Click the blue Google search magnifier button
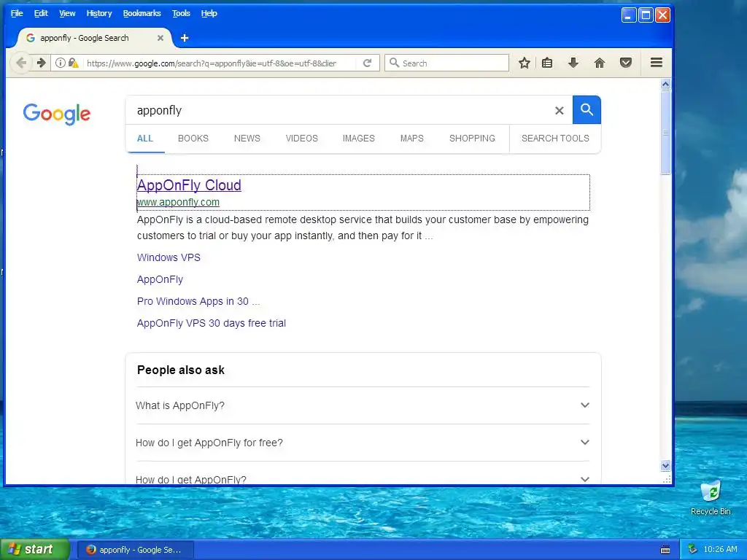The width and height of the screenshot is (747, 560). 587,110
